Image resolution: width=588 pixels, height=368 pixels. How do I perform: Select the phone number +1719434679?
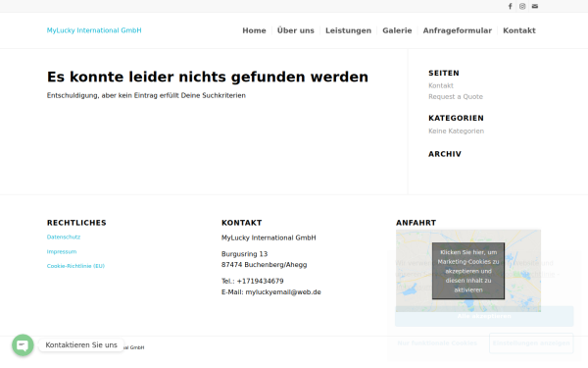(x=260, y=282)
